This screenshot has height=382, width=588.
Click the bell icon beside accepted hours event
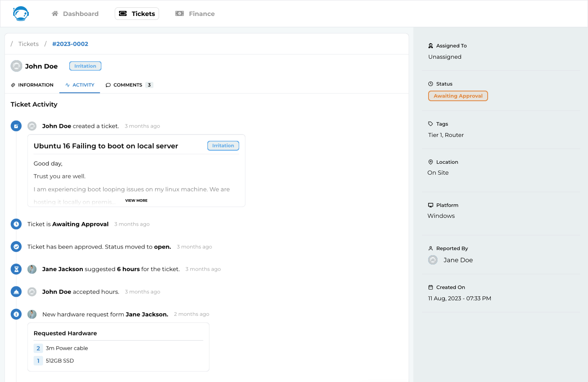pos(16,292)
